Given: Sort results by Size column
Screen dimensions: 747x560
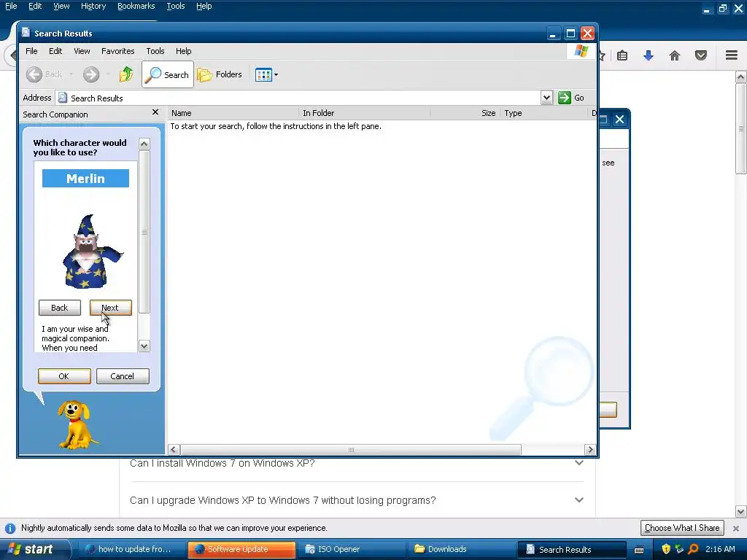Looking at the screenshot, I should click(x=465, y=113).
